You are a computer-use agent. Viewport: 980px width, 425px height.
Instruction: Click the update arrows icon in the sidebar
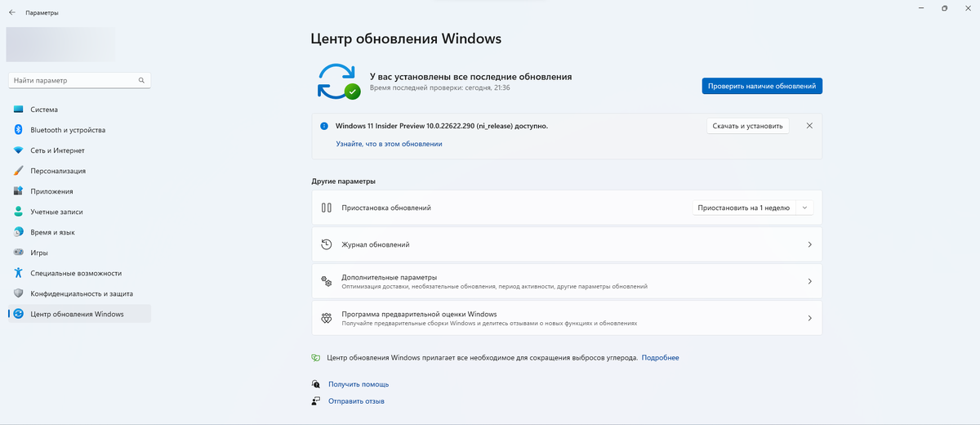pyautogui.click(x=18, y=314)
